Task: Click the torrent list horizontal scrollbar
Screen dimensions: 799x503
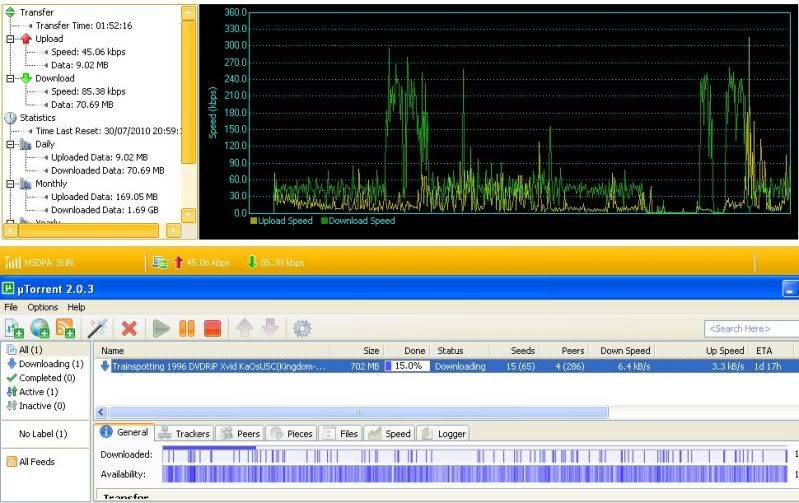Action: tap(357, 412)
